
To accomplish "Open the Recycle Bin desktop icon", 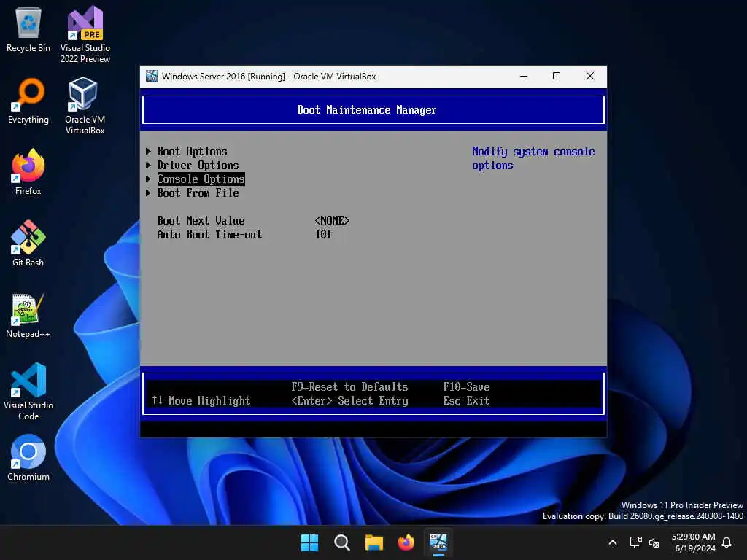I will pos(28,29).
